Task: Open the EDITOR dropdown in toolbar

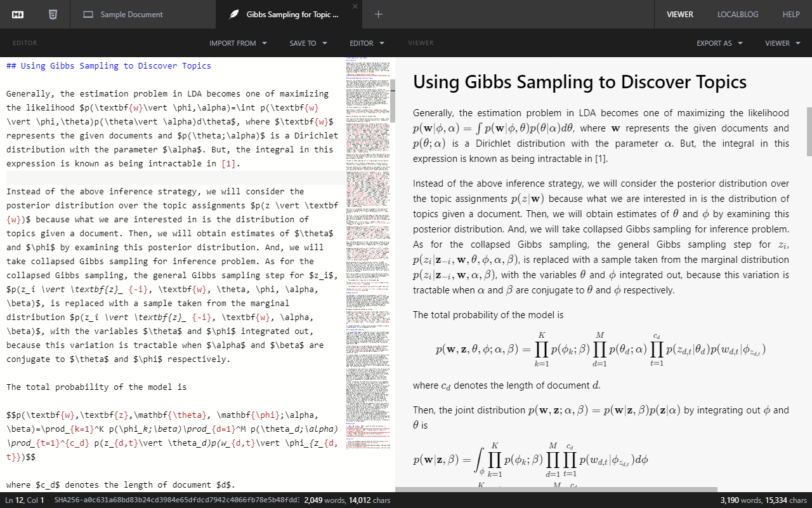Action: pos(367,43)
